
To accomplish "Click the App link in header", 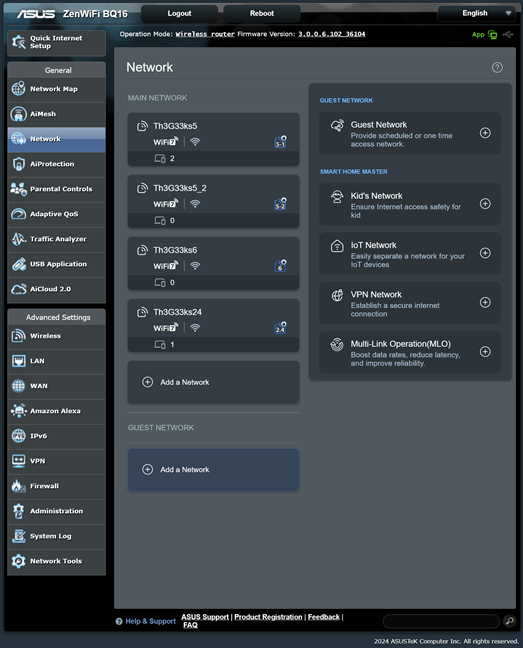I will [x=478, y=35].
